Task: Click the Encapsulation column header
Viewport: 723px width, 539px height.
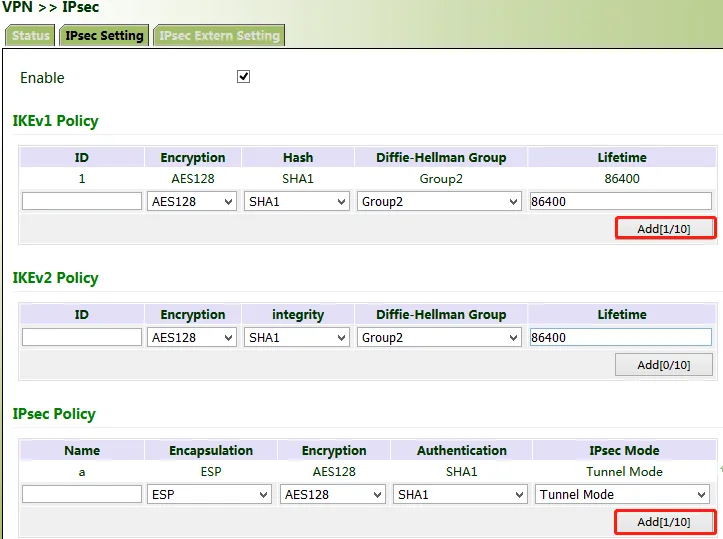Action: [x=211, y=450]
